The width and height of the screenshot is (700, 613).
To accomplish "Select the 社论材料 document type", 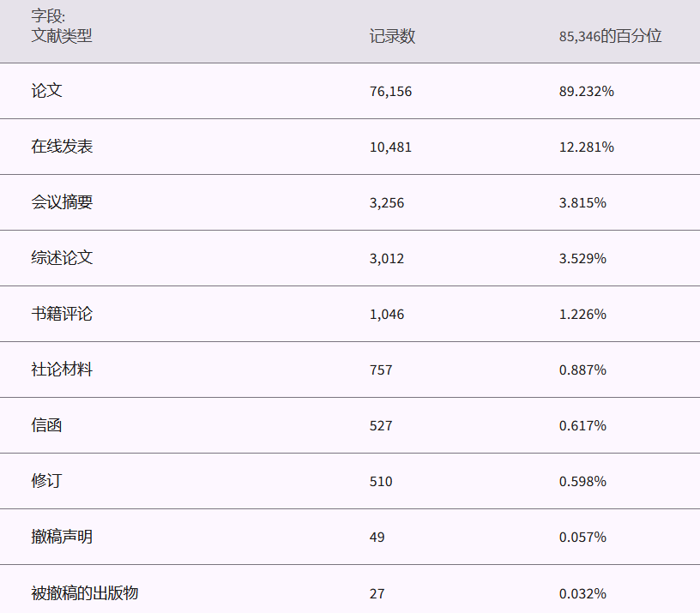I will click(62, 370).
